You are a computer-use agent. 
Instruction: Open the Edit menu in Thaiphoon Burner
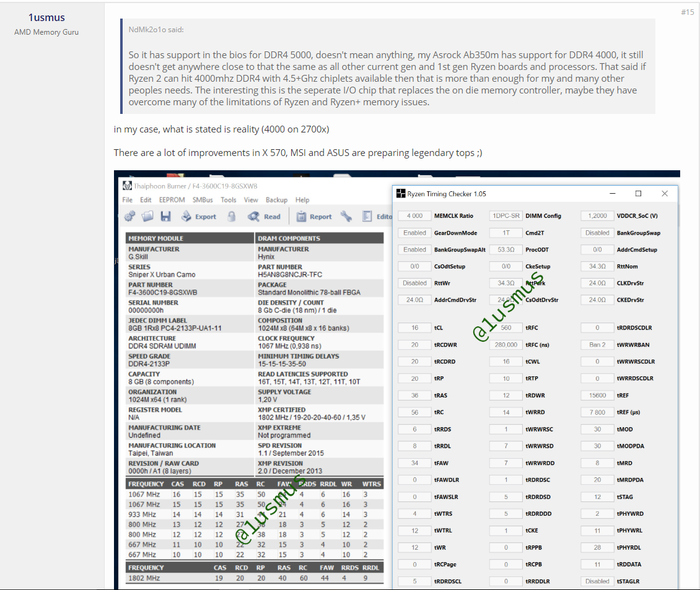pos(146,200)
